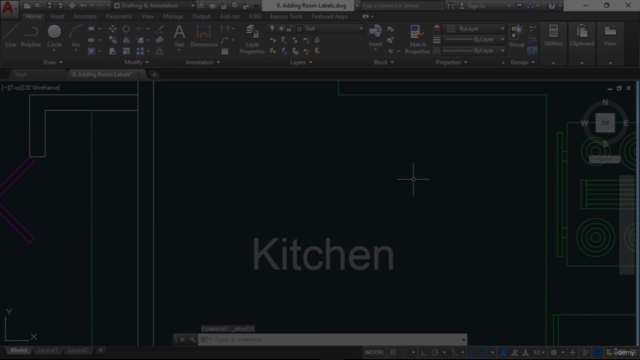Click the Plot printer icon in quick access
Image resolution: width=640 pixels, height=360 pixels.
[x=72, y=6]
